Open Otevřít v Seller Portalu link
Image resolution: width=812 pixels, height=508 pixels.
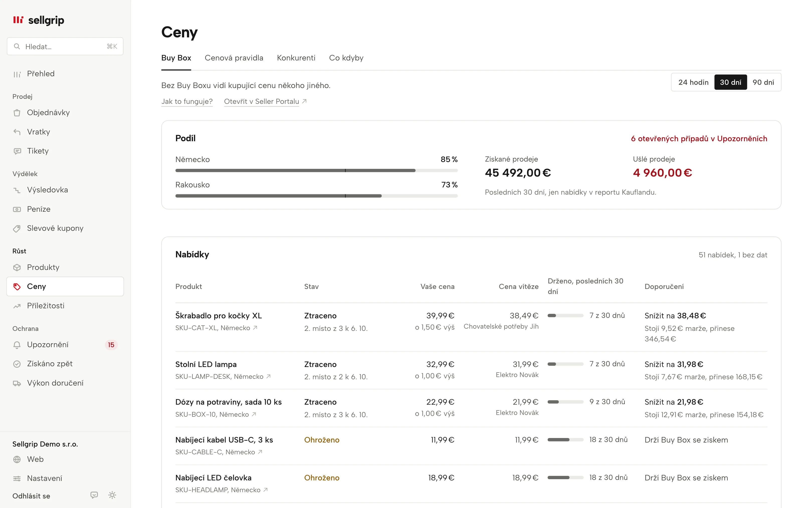click(265, 101)
